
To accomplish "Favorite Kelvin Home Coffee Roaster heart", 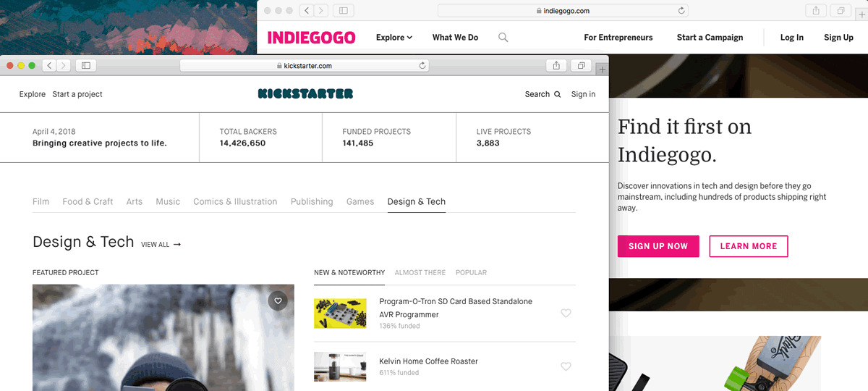I will pyautogui.click(x=566, y=366).
